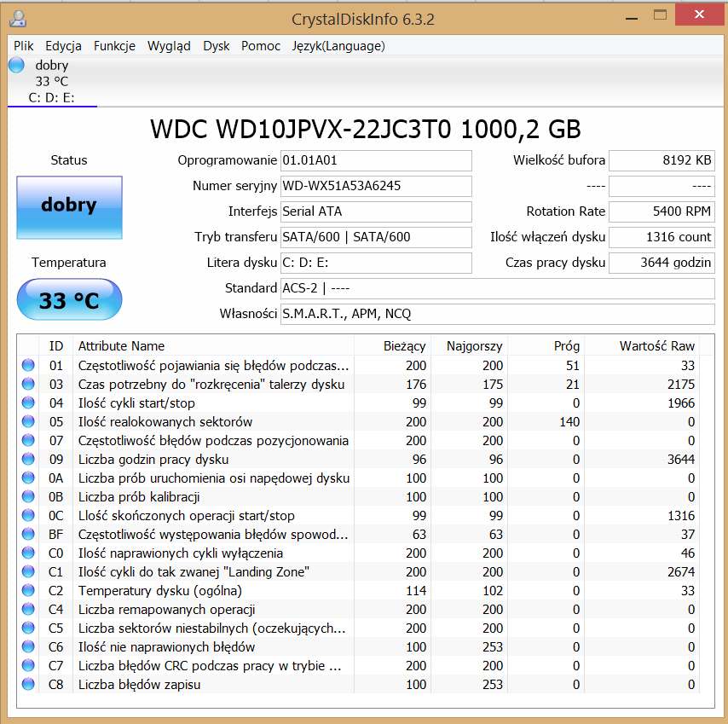The width and height of the screenshot is (728, 724).
Task: Click the status orb for attribute C8
Action: tap(28, 685)
